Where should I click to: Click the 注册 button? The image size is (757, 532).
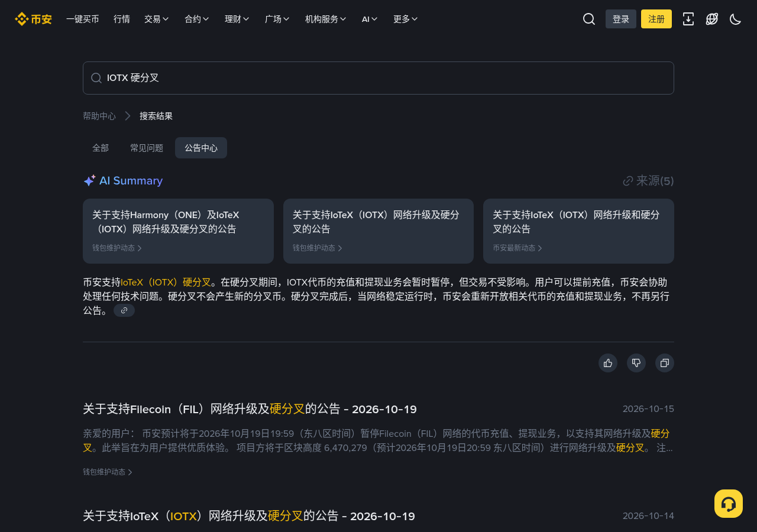click(656, 19)
